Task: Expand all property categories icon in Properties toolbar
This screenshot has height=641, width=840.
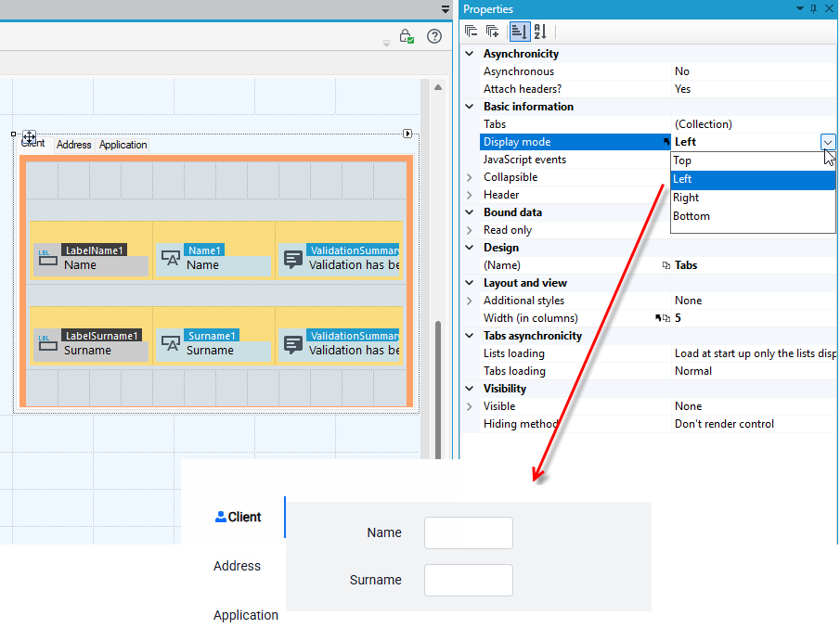Action: [492, 32]
